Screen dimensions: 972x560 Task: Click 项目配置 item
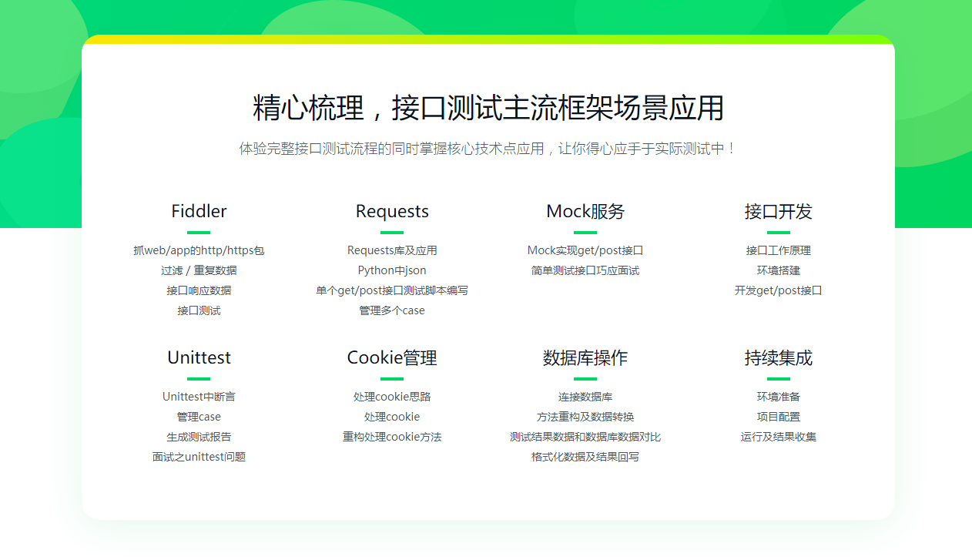779,417
